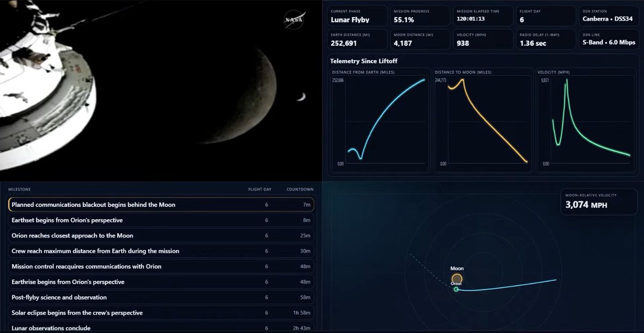This screenshot has width=644, height=333.
Task: Click the Telemetry Since Liftoff heading
Action: click(x=363, y=61)
